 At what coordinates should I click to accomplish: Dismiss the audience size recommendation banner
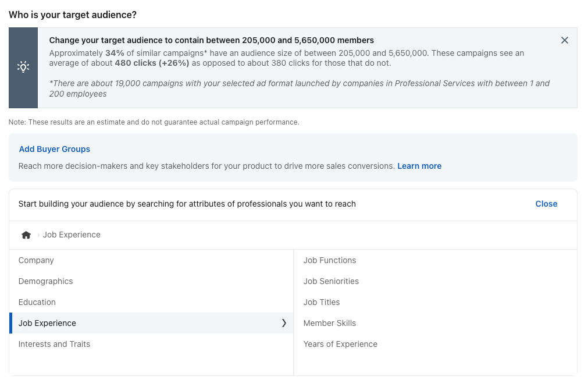click(564, 40)
